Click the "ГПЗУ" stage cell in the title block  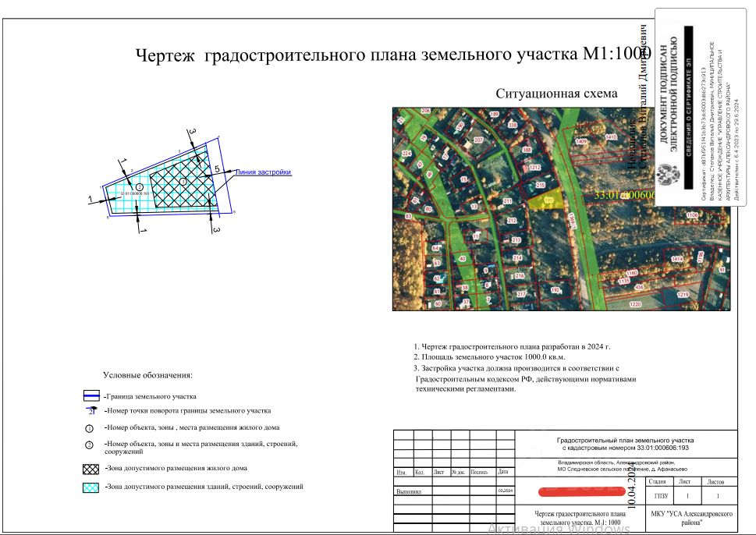point(661,496)
